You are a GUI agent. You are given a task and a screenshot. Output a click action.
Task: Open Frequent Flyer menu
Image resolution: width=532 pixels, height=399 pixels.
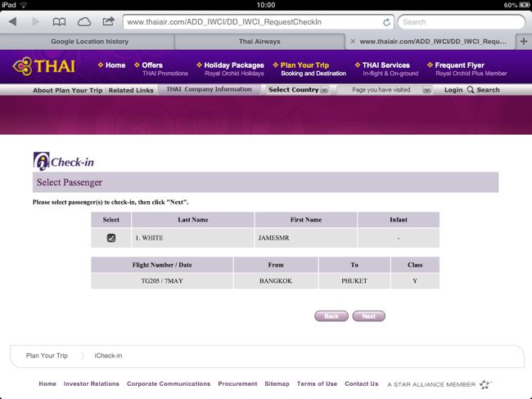(x=467, y=69)
